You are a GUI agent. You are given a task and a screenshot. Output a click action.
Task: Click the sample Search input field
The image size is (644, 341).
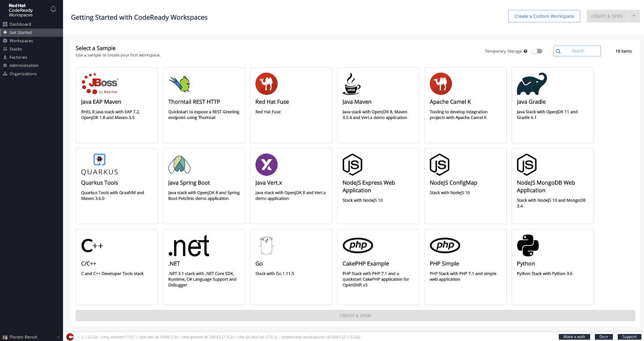pyautogui.click(x=581, y=51)
